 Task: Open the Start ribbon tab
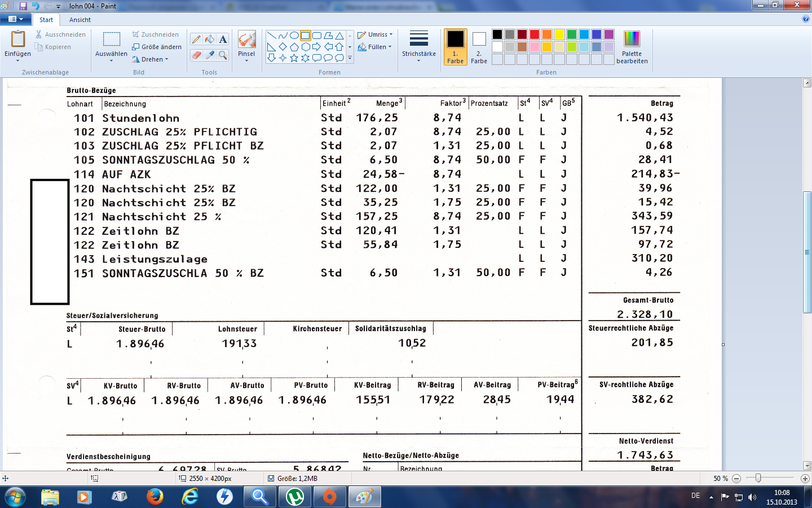click(x=46, y=20)
